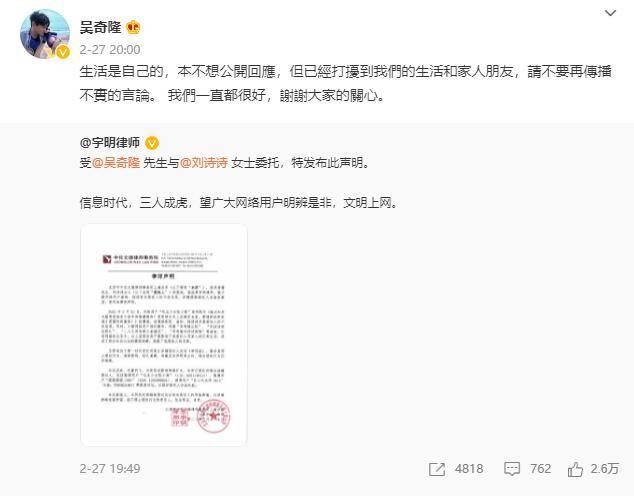Open original post timestamp 2-27 19:49
634x496 pixels.
click(x=110, y=469)
